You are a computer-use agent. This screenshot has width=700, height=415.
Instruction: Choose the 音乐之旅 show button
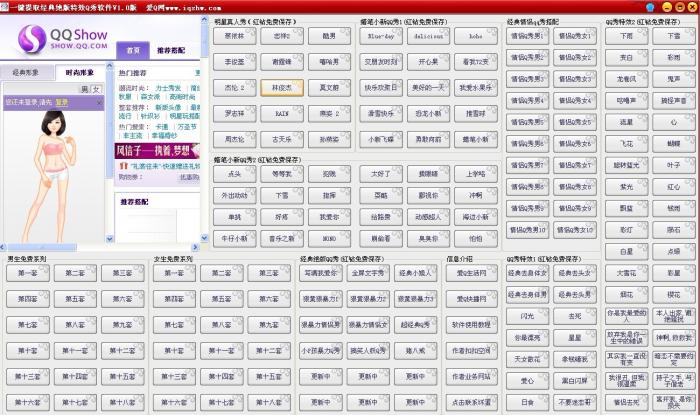coord(282,239)
